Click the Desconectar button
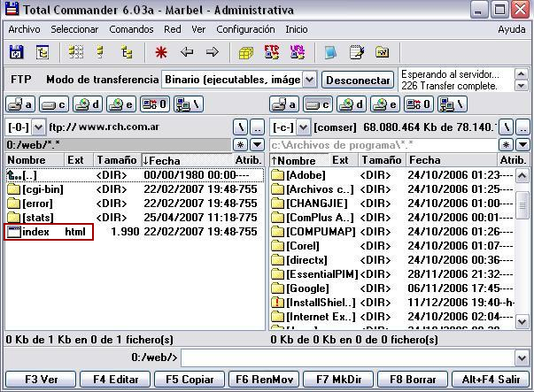Image resolution: width=534 pixels, height=392 pixels. click(358, 80)
